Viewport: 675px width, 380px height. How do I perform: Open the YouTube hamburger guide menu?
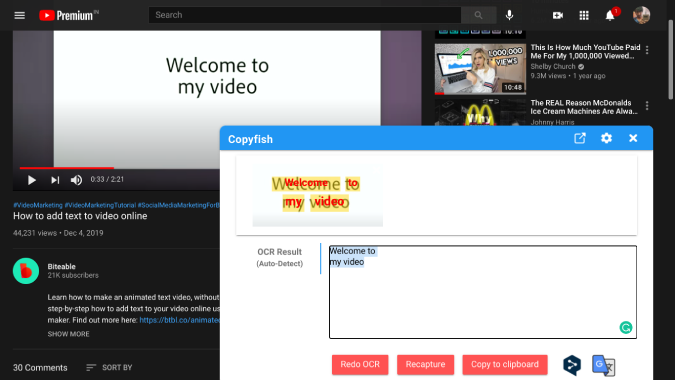(x=19, y=15)
